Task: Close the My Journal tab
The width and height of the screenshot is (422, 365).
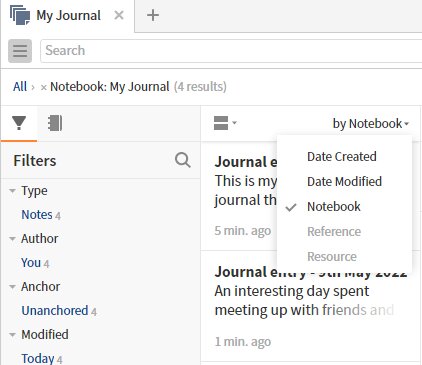Action: coord(119,15)
